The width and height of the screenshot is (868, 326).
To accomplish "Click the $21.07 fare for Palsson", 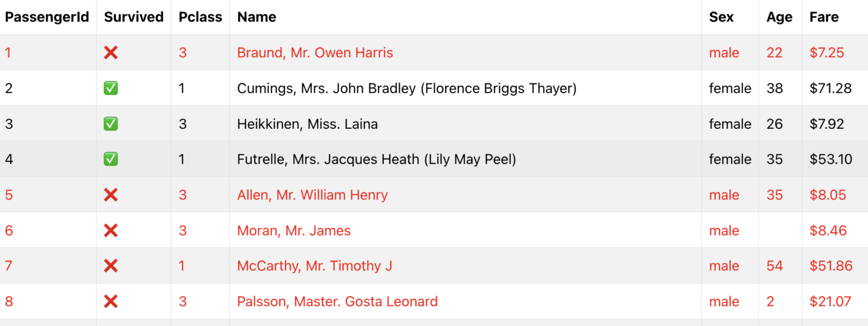I will click(x=831, y=302).
